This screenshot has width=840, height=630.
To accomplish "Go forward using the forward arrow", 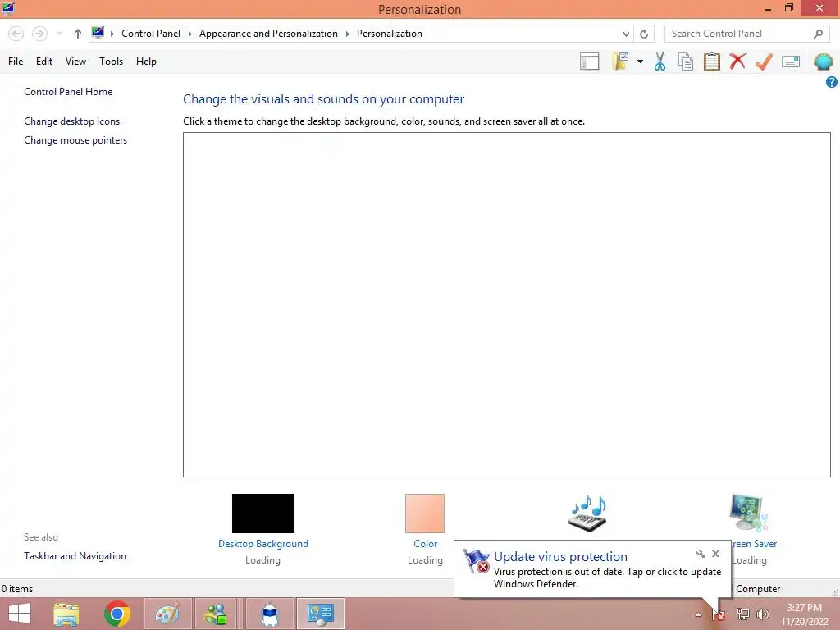I will pyautogui.click(x=39, y=34).
